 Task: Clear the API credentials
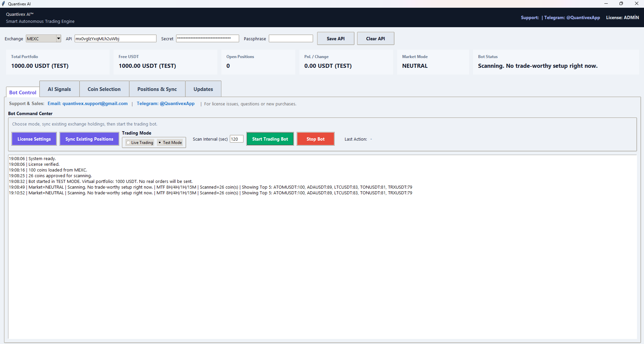(375, 39)
